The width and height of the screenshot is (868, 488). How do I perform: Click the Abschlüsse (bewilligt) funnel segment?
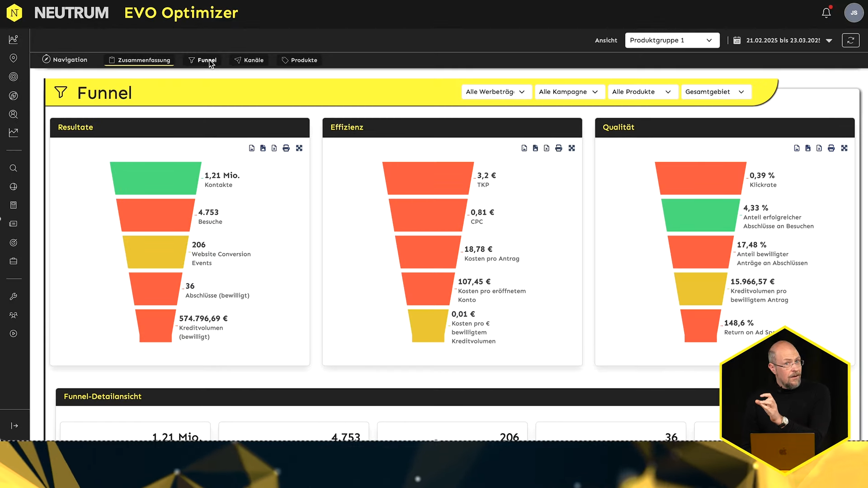(x=156, y=289)
